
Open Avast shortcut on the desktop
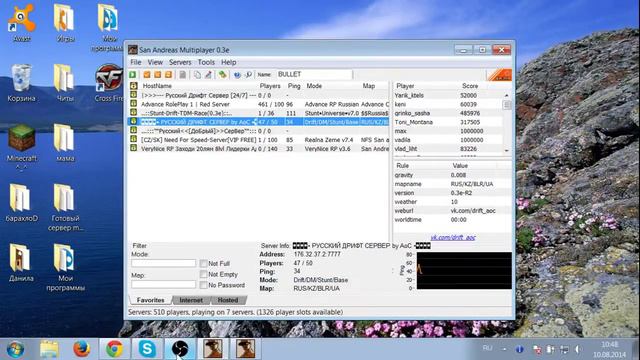point(21,24)
